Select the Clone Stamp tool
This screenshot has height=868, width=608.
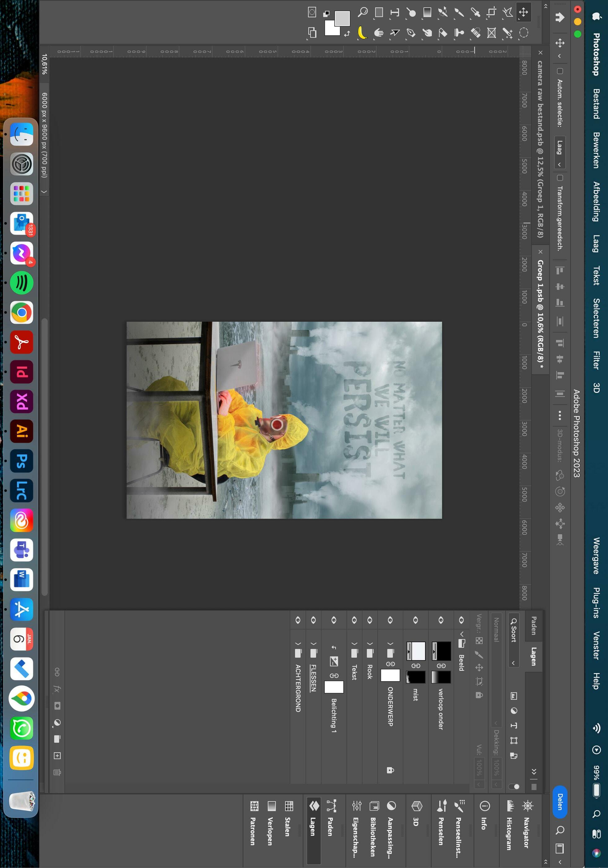coord(459,33)
